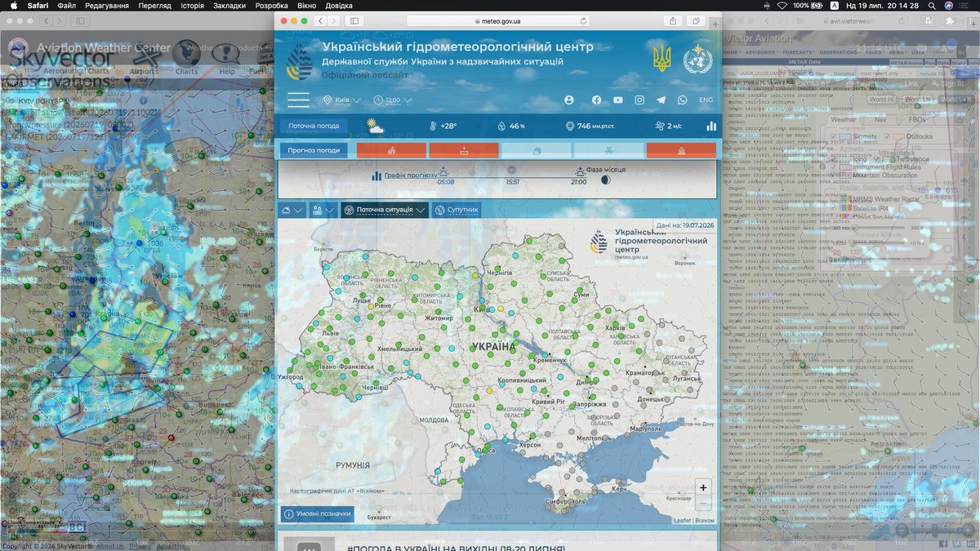Switch to Поточна погода tab
Viewport: 980px width, 551px height.
314,126
